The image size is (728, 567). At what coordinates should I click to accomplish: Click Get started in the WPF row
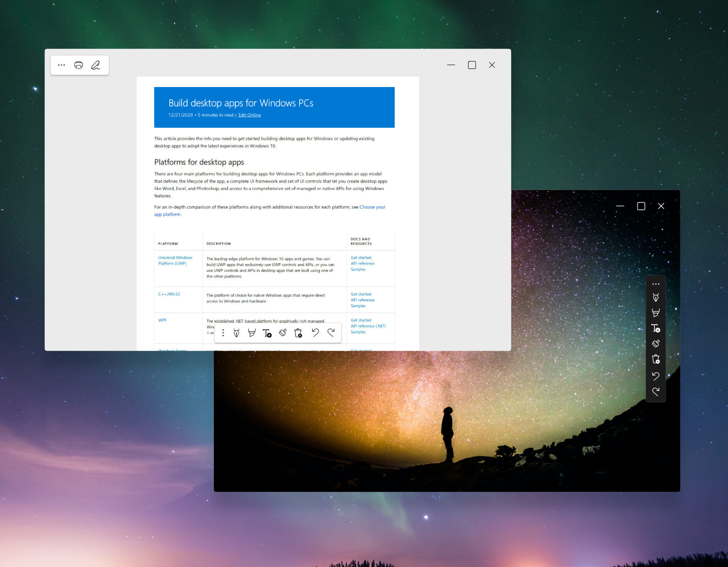(x=361, y=320)
